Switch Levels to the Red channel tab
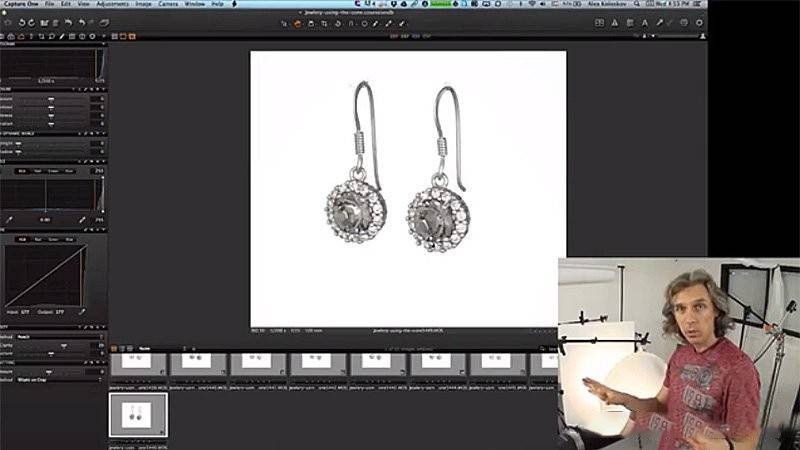800x450 pixels. pyautogui.click(x=40, y=171)
